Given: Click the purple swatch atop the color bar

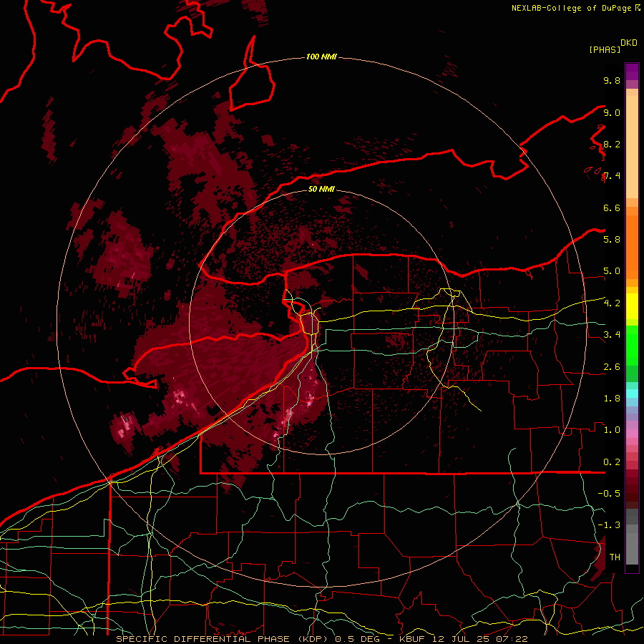Looking at the screenshot, I should point(632,72).
